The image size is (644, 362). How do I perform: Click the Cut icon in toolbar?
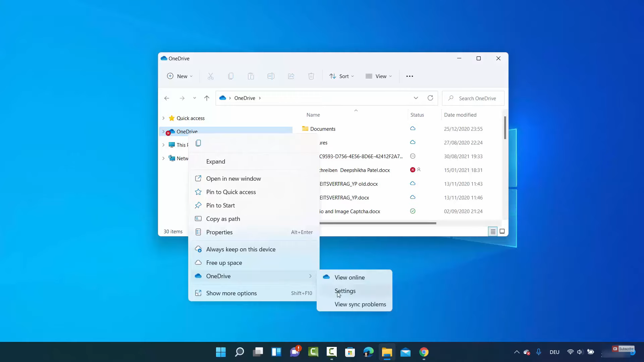pos(211,76)
